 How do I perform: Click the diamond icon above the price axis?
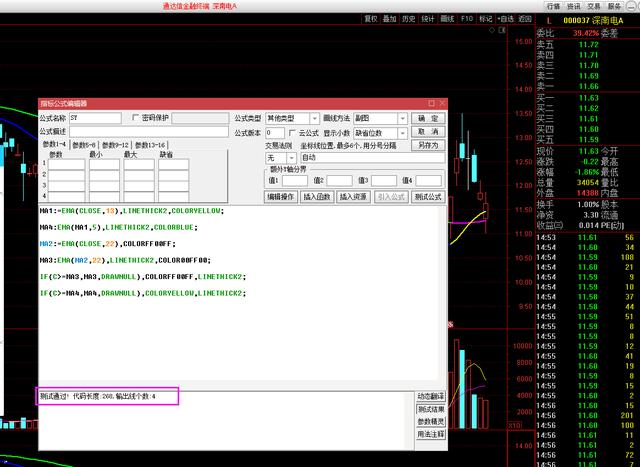pyautogui.click(x=492, y=30)
